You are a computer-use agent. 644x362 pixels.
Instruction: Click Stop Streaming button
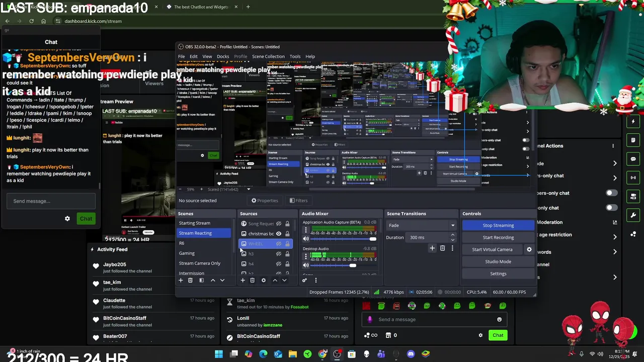tap(498, 225)
